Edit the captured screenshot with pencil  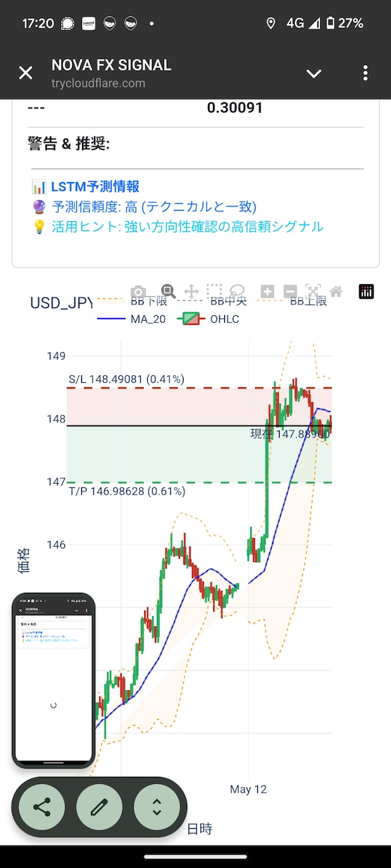click(x=100, y=807)
